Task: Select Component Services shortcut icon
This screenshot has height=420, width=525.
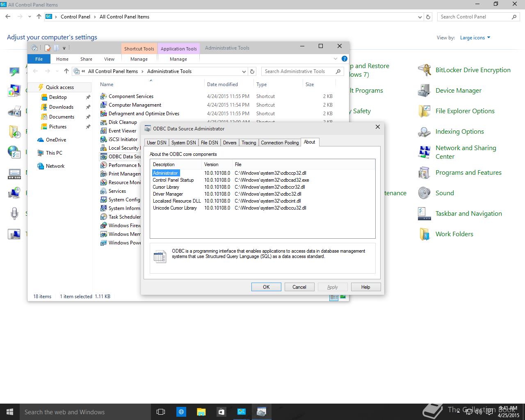Action: (x=104, y=96)
